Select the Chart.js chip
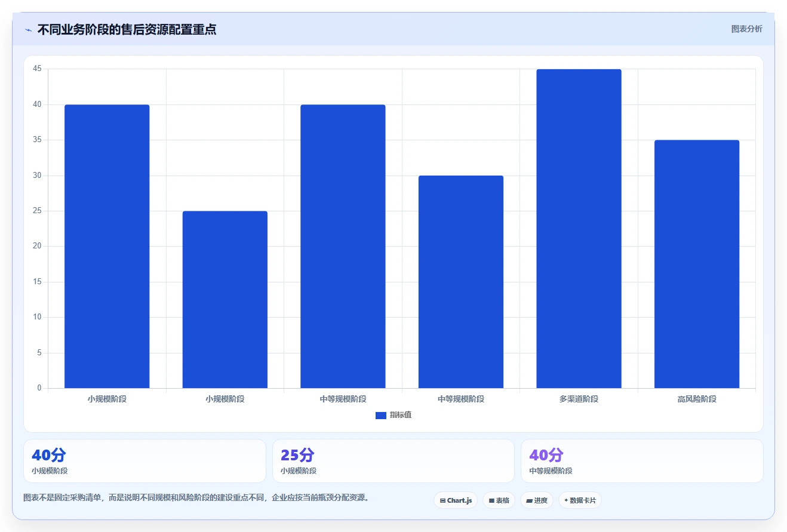This screenshot has width=787, height=532. pyautogui.click(x=456, y=500)
